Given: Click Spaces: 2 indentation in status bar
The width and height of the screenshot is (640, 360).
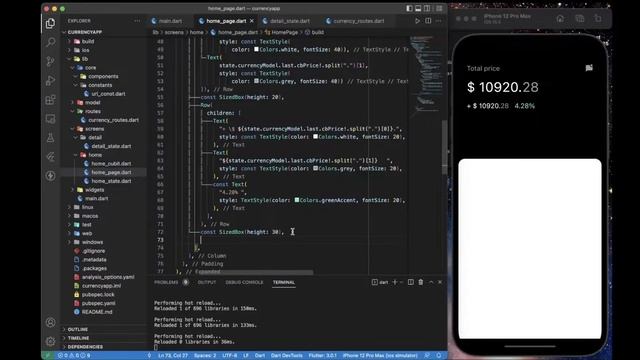Looking at the screenshot, I should (205, 356).
